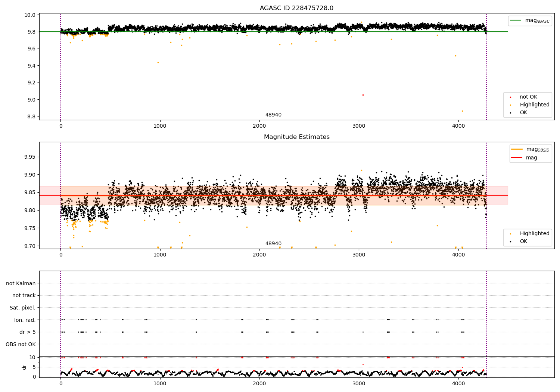
Task: Click the title 'AGASC ID 228475728.0'
Action: [x=296, y=8]
